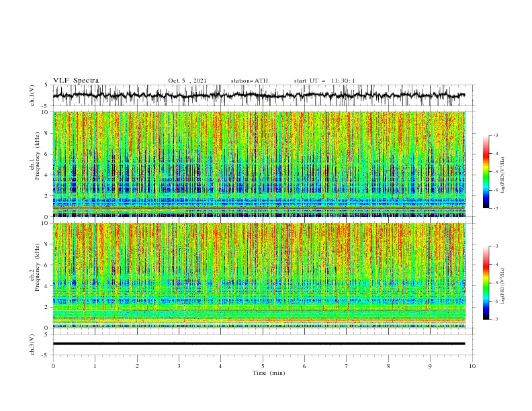Click the date 'Oct. 5 , 2021'
This screenshot has width=532, height=411.
[187, 81]
